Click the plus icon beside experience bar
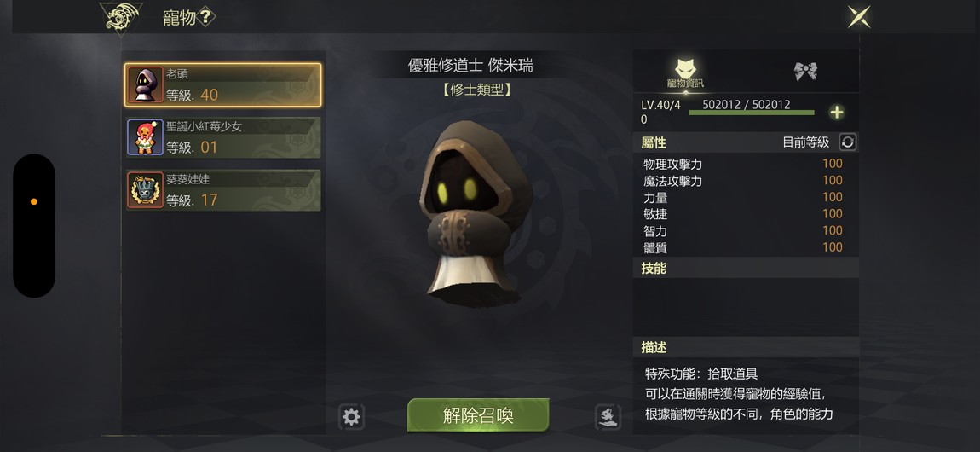The image size is (980, 452). pyautogui.click(x=836, y=113)
